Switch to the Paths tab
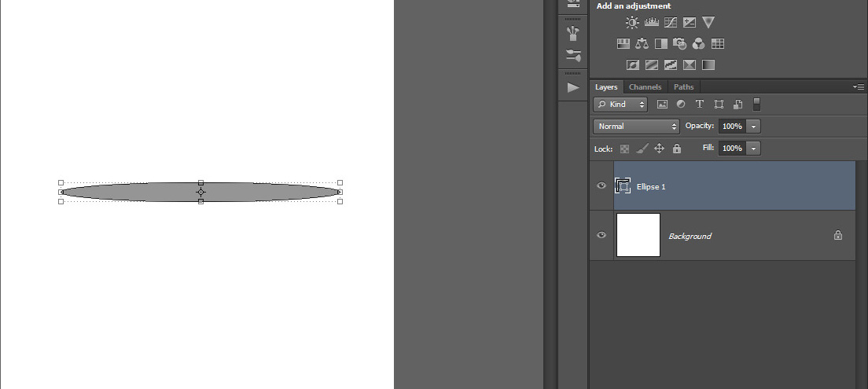Screen dimensions: 868x389 683,87
